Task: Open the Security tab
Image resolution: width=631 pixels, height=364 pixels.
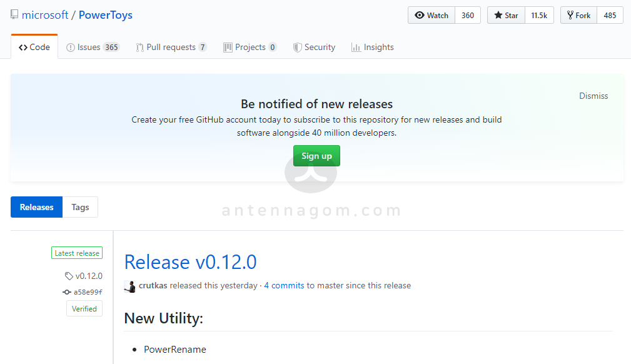Action: pyautogui.click(x=315, y=47)
